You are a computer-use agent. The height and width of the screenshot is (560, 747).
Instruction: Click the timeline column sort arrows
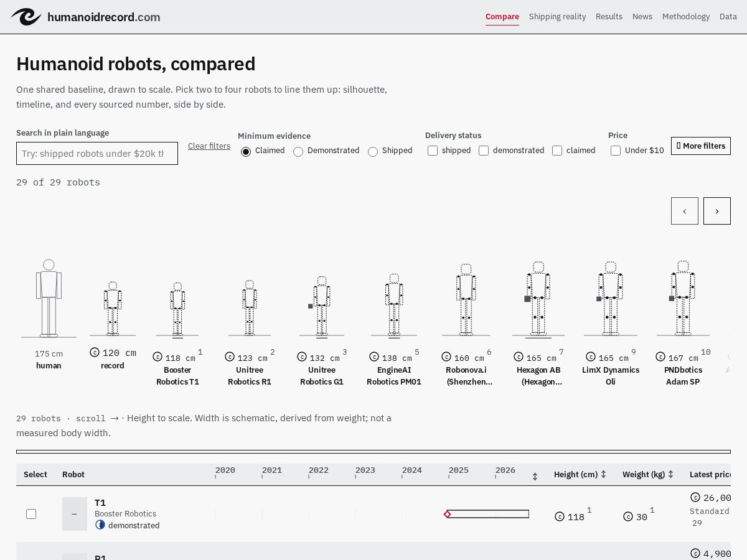click(x=535, y=477)
